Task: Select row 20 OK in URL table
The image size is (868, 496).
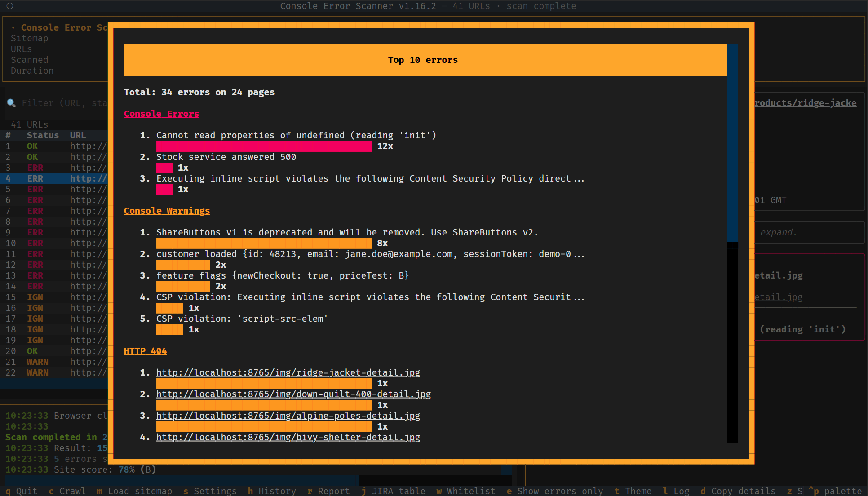Action: point(54,351)
